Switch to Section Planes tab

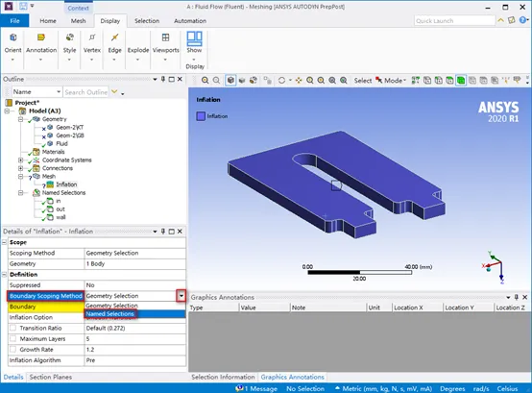[51, 377]
